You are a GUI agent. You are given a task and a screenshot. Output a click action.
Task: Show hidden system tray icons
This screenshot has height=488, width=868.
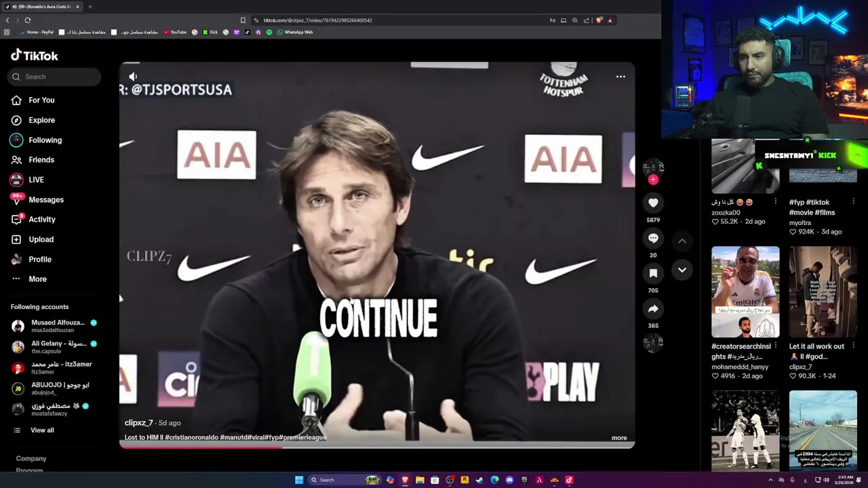[770, 480]
